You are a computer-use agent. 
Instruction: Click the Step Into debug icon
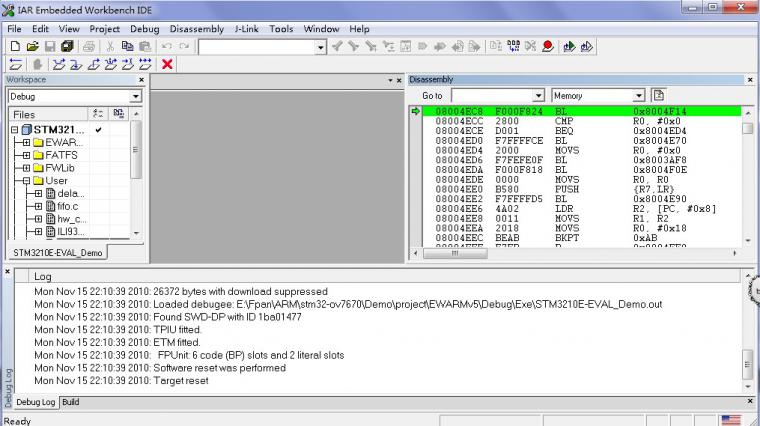(x=76, y=64)
